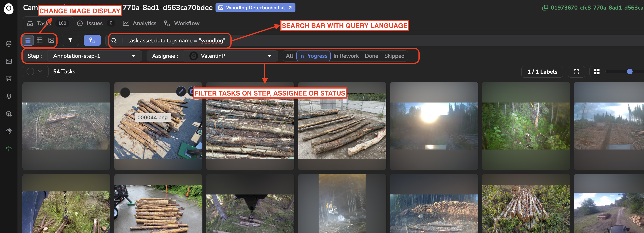Toggle the select-all tasks circle
Image resolution: width=644 pixels, height=233 pixels.
coord(30,72)
